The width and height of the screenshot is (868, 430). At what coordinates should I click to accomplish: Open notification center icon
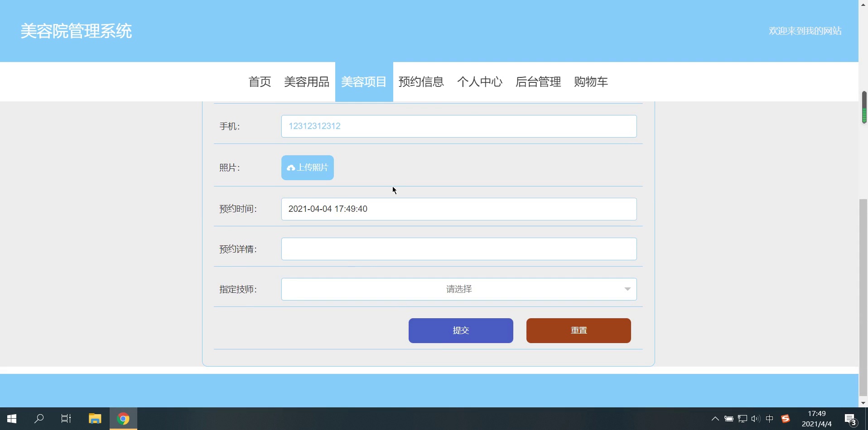850,419
